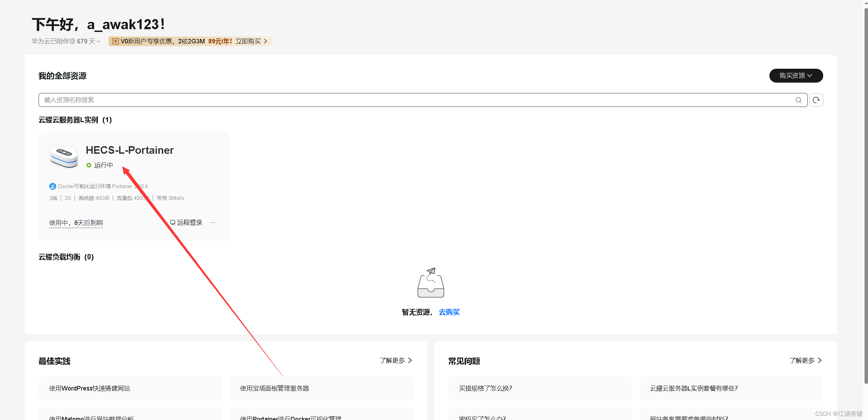Click the 云耀云服务器L实例 (1) heading

75,120
